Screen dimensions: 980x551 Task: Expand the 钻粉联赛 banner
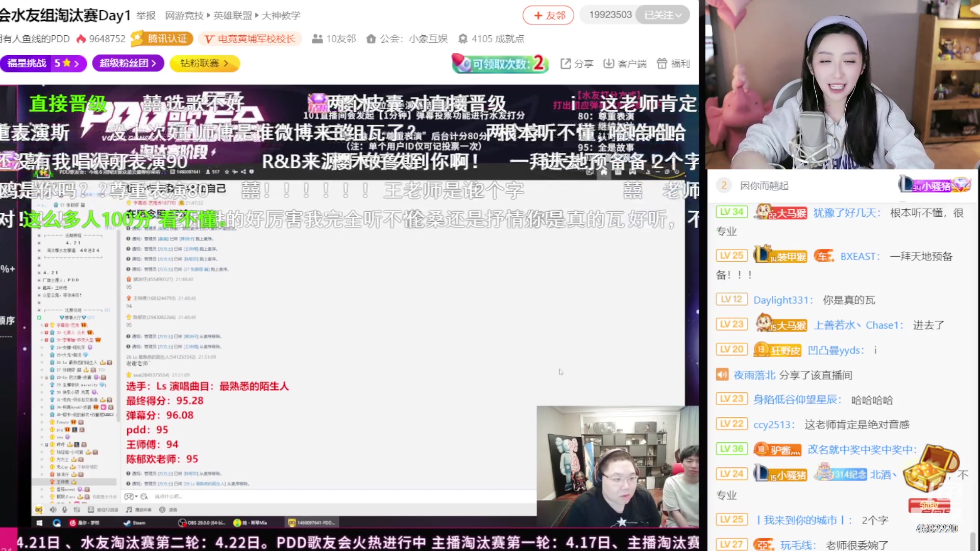pyautogui.click(x=204, y=63)
